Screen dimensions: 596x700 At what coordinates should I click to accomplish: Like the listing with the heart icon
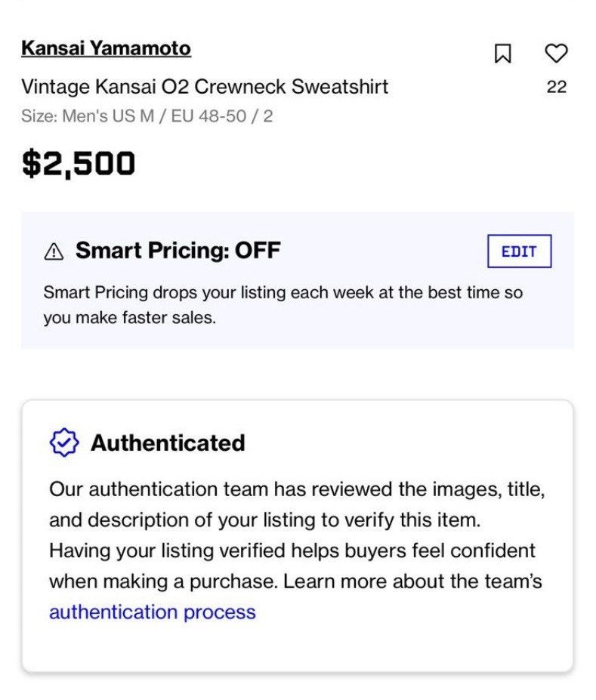(556, 53)
